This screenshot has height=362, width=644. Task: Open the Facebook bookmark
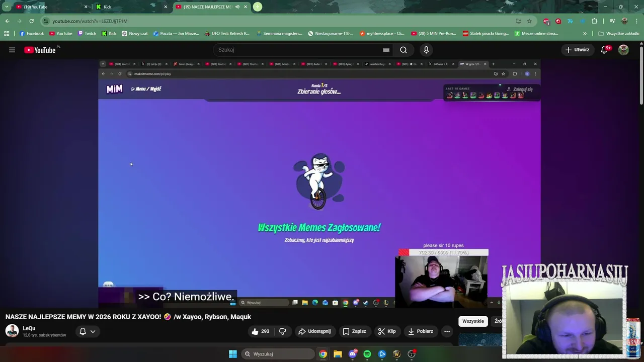(32, 34)
